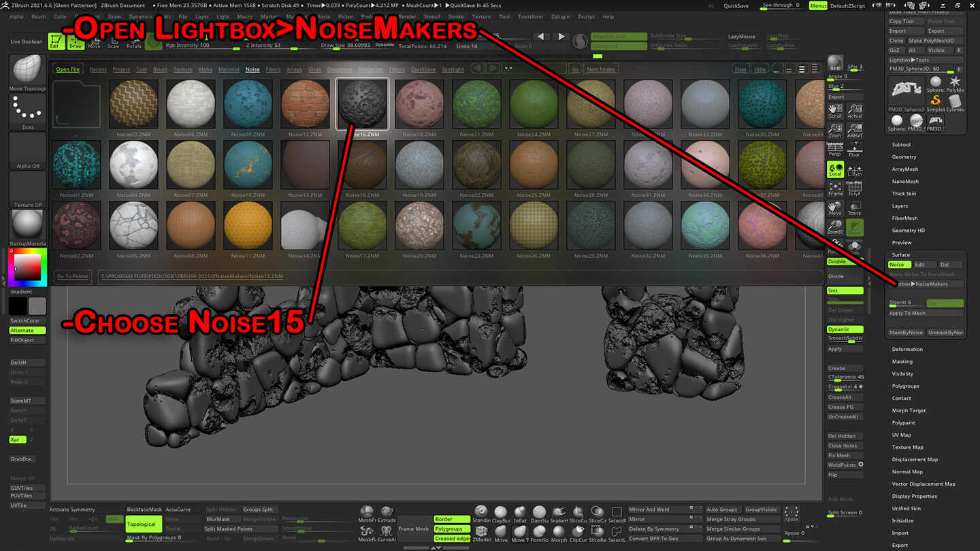This screenshot has width=980, height=551.
Task: Select the Draw mode icon
Action: click(76, 42)
